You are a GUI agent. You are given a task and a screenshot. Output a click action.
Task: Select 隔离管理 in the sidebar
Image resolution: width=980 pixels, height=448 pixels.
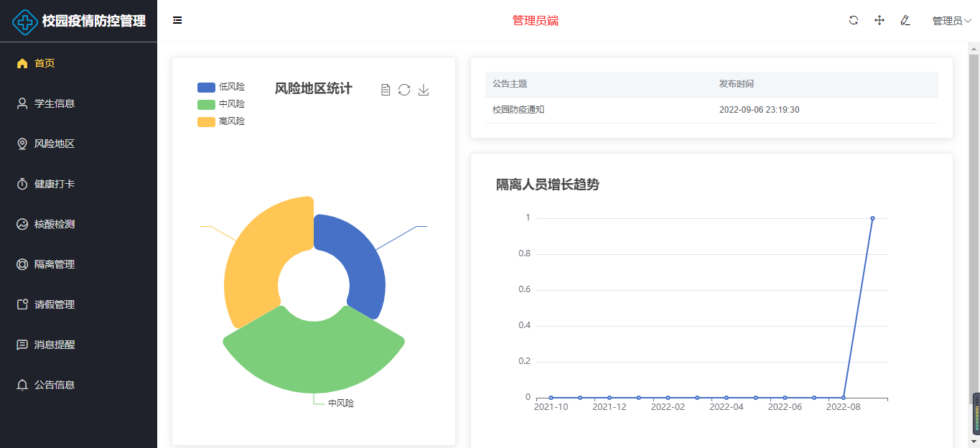point(55,264)
